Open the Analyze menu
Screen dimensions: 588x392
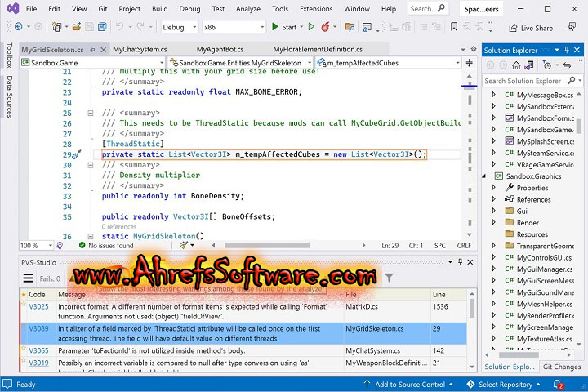pos(247,9)
